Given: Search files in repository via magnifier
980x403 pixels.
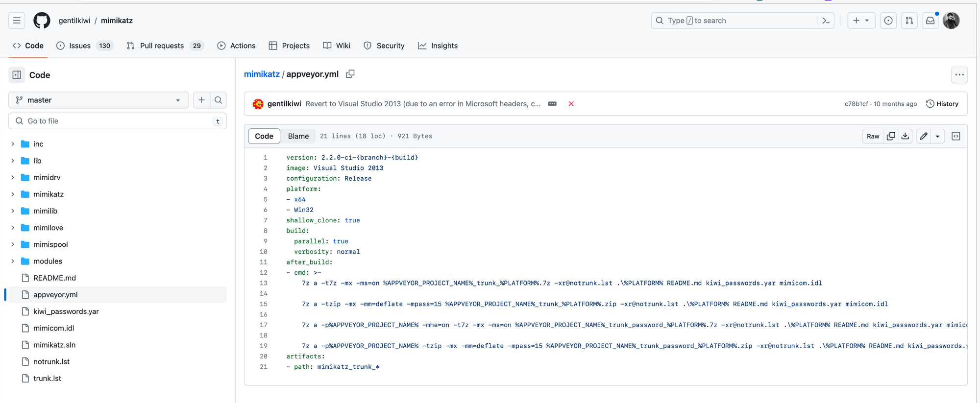Looking at the screenshot, I should click(219, 100).
